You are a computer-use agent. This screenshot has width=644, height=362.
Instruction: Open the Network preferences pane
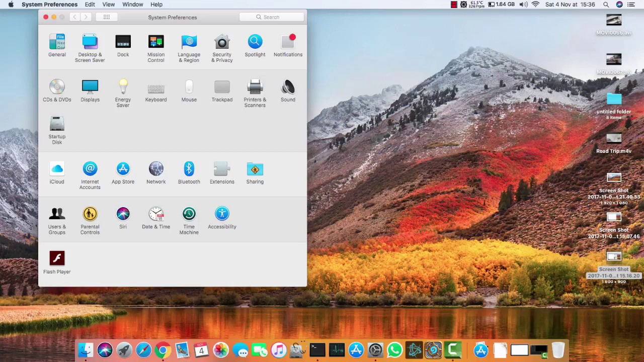coord(156,173)
